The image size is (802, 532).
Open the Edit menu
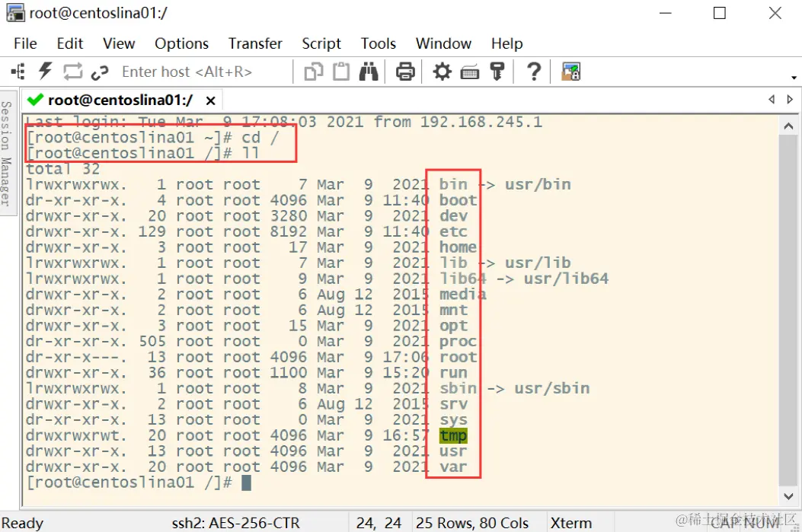[x=69, y=43]
